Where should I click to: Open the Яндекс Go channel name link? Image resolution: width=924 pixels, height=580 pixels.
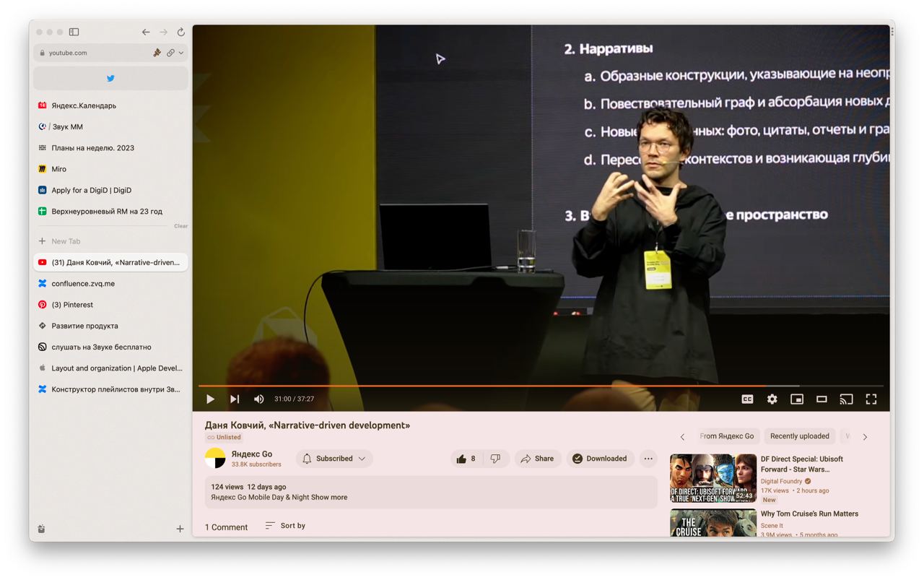(252, 454)
